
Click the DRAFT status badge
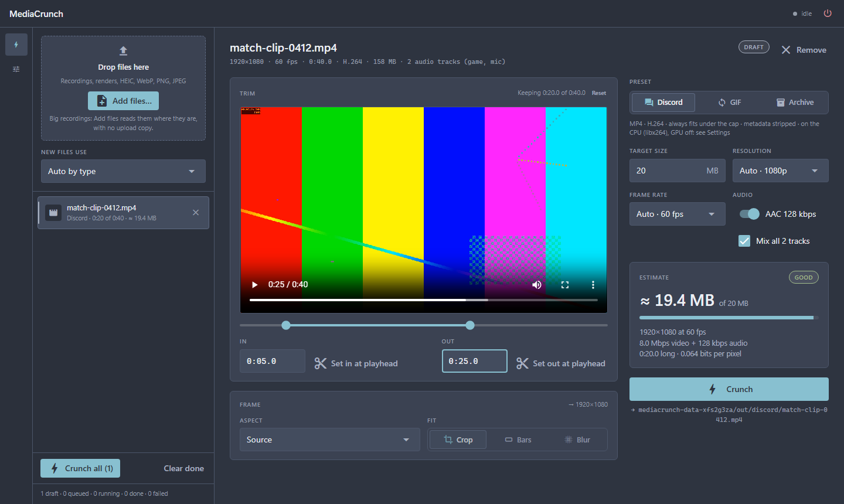[x=754, y=47]
